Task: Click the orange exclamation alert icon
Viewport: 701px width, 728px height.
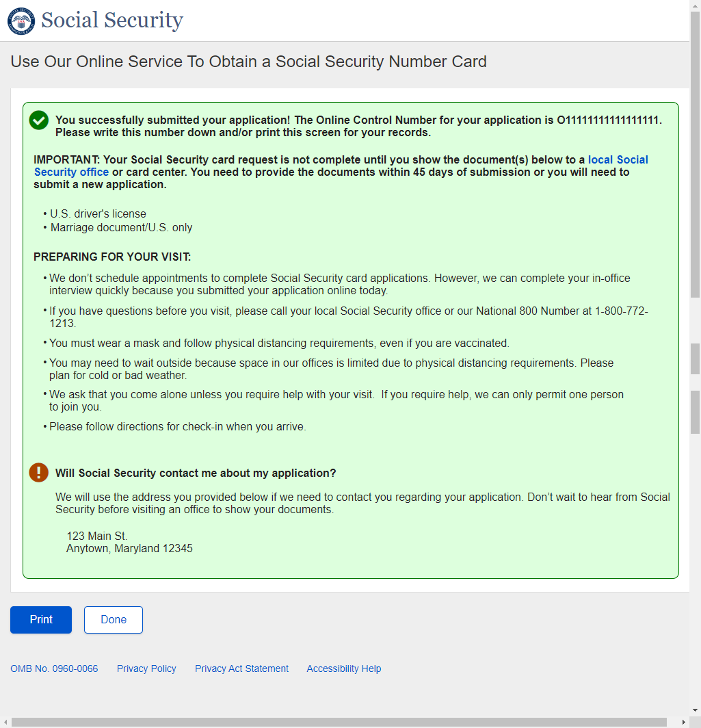Action: (x=39, y=472)
